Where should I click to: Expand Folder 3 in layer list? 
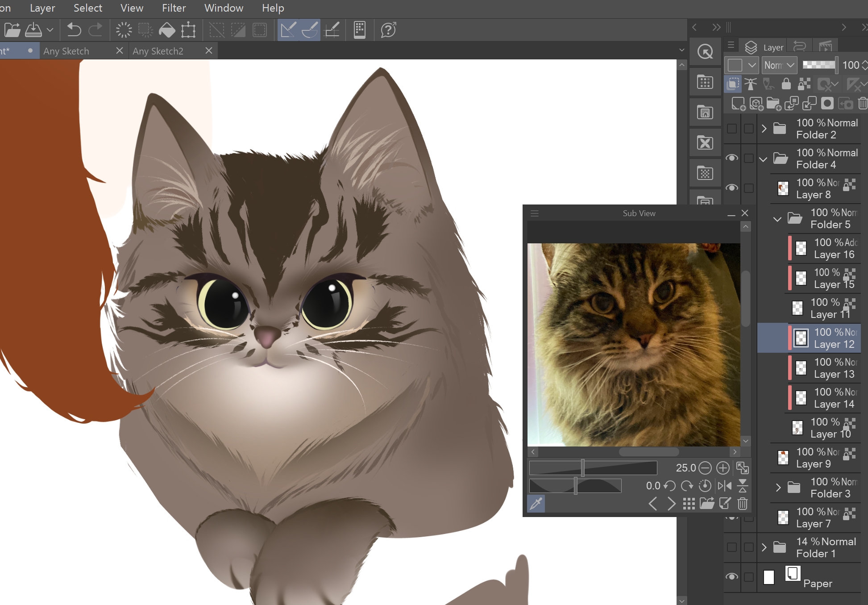coord(778,488)
